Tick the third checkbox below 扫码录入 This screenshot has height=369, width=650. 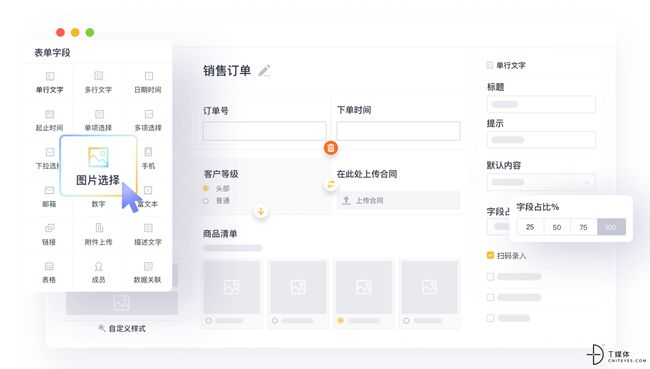pos(490,318)
